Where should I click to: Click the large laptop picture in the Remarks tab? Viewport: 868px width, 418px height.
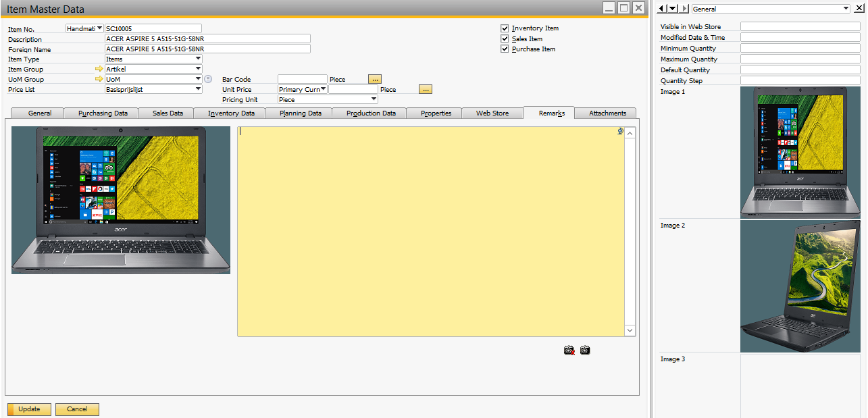tap(121, 200)
